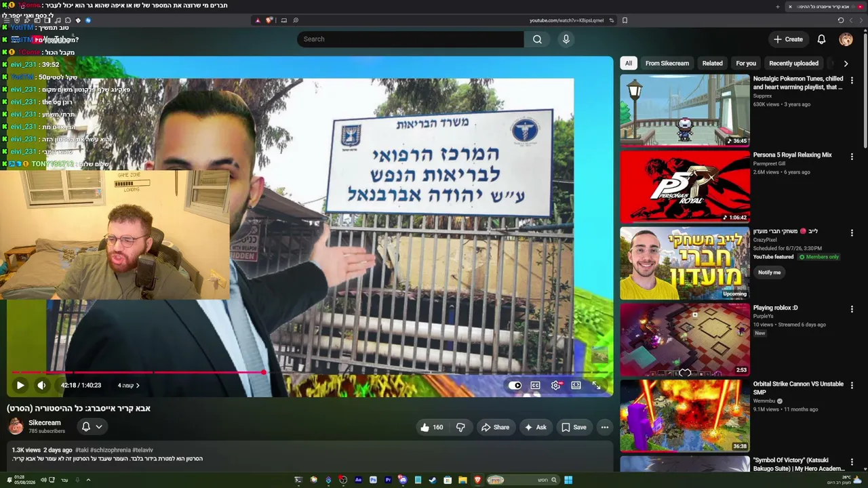Open Adobe Premiere Pro from taskbar
This screenshot has width=868, height=488.
point(388,480)
